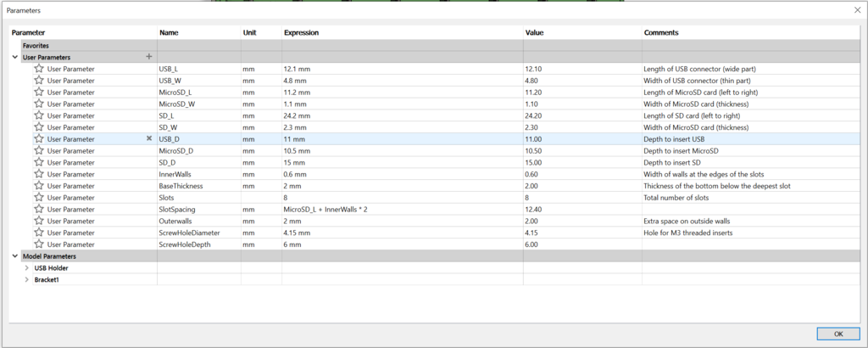
Task: Click comment 'Depth to insert USB'
Action: click(674, 139)
